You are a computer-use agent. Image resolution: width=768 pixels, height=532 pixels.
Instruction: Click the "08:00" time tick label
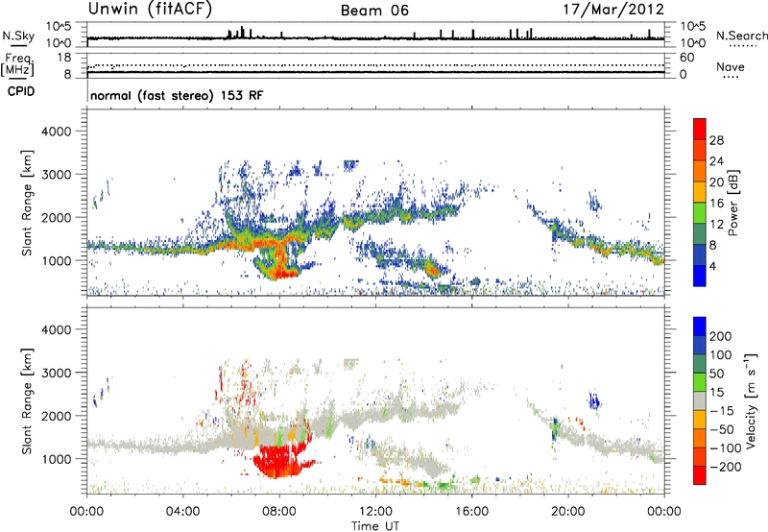[279, 512]
